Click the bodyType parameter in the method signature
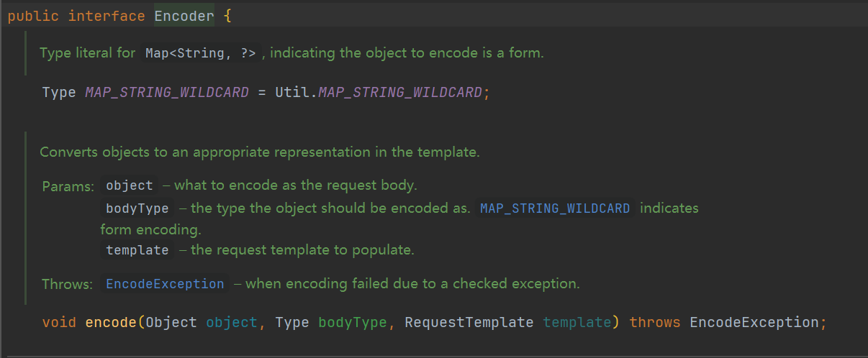The image size is (868, 358). 352,322
